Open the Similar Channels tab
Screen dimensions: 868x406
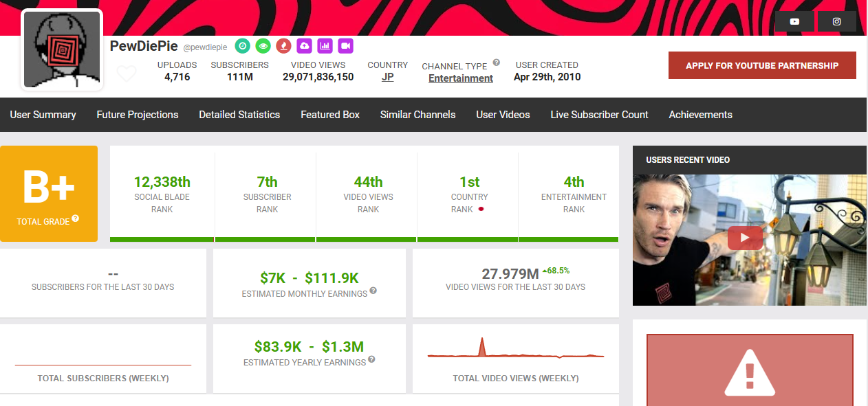(417, 115)
